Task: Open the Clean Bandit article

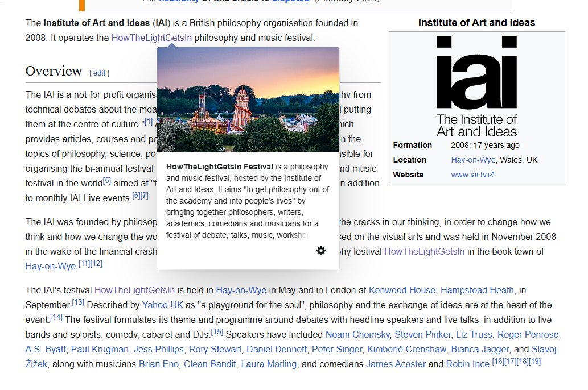Action: 209,364
